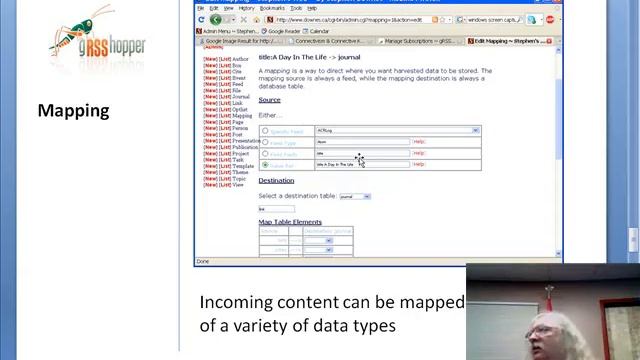Open the Bookmarks menu

pos(272,8)
